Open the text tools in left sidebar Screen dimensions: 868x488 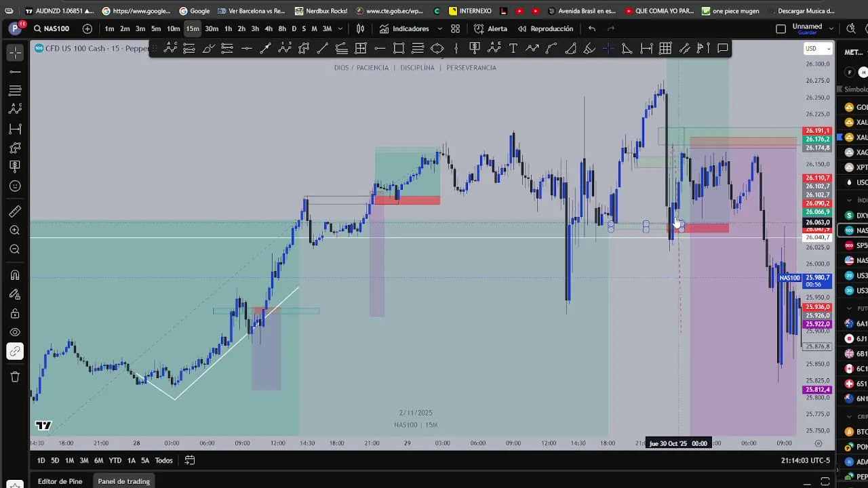[x=15, y=167]
